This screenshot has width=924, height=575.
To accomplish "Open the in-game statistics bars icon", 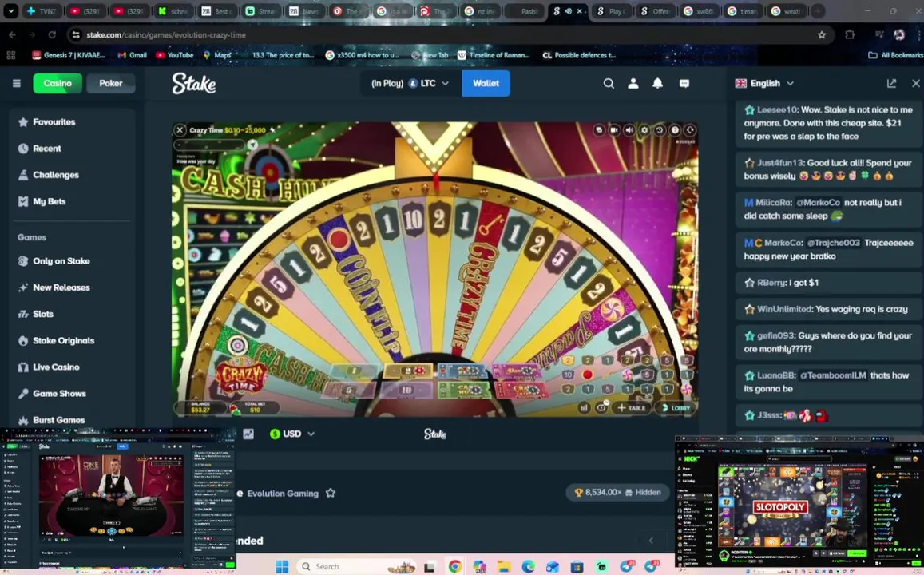I will tap(584, 407).
